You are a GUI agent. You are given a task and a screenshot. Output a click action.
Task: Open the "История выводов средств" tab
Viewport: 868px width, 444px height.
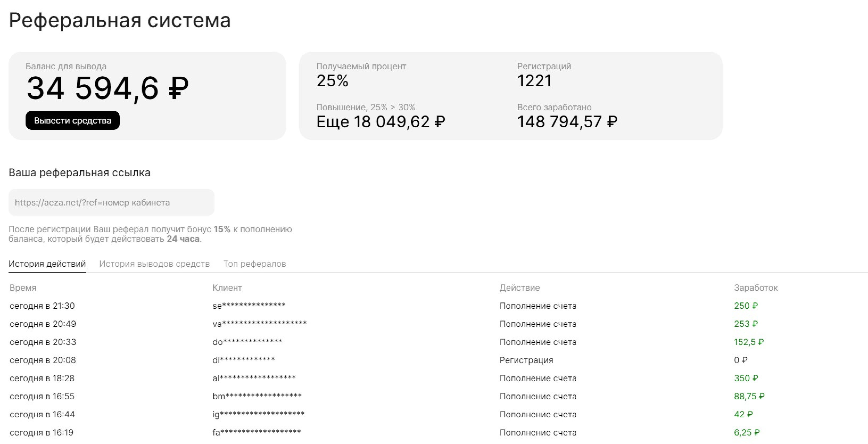pyautogui.click(x=154, y=264)
